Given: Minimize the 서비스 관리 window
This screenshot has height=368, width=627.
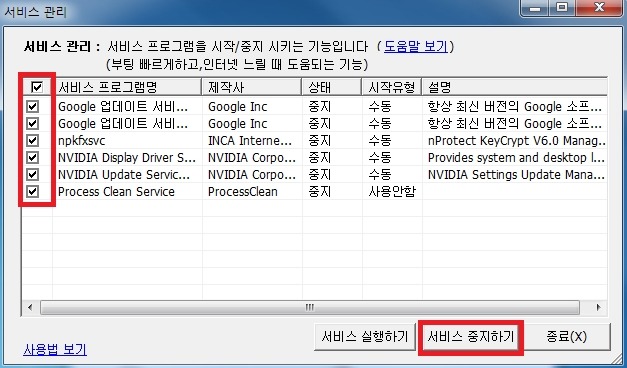Looking at the screenshot, I should pyautogui.click(x=536, y=8).
